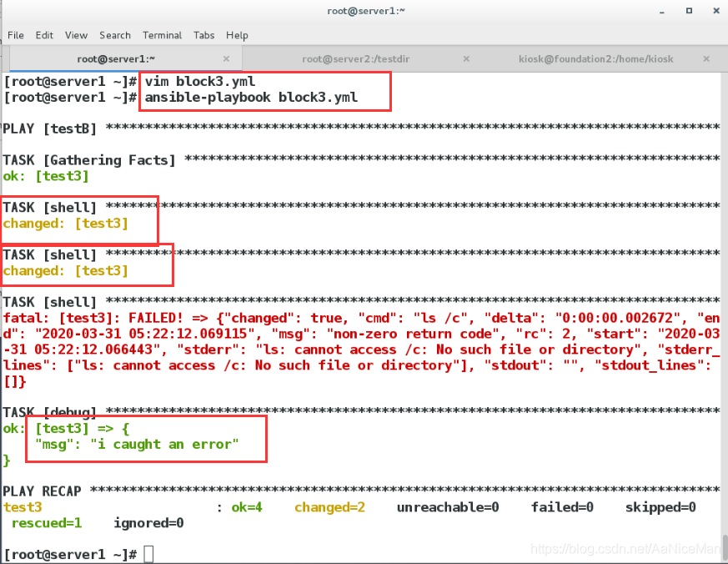Screen dimensions: 728x564
Task: Click the 'fatal: [test3]: FAILED!' text
Action: (x=93, y=318)
